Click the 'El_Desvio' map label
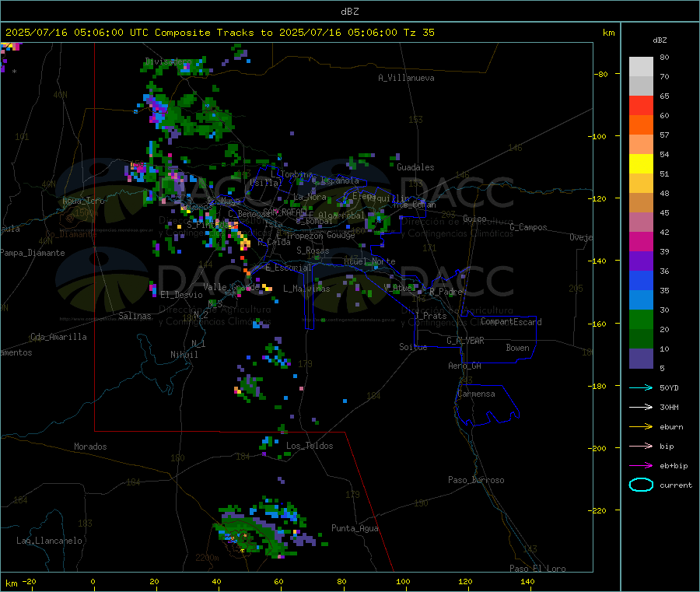Screen dimensions: 700x592 pyautogui.click(x=181, y=295)
